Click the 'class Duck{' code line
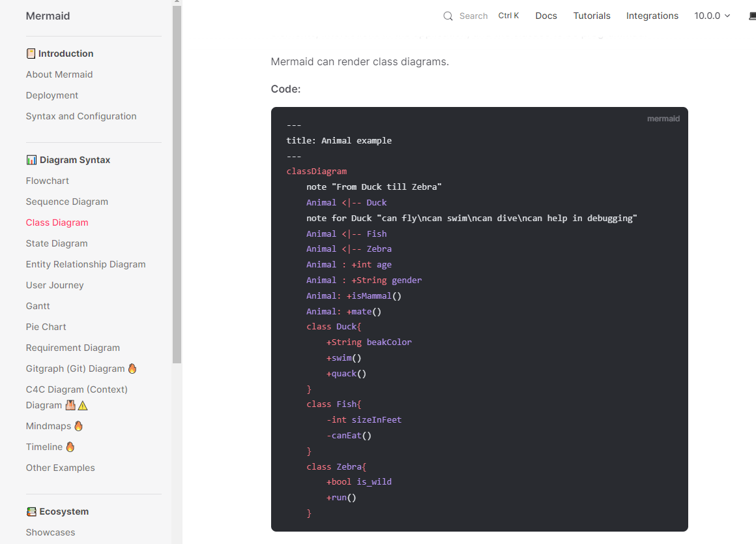 [x=334, y=327]
